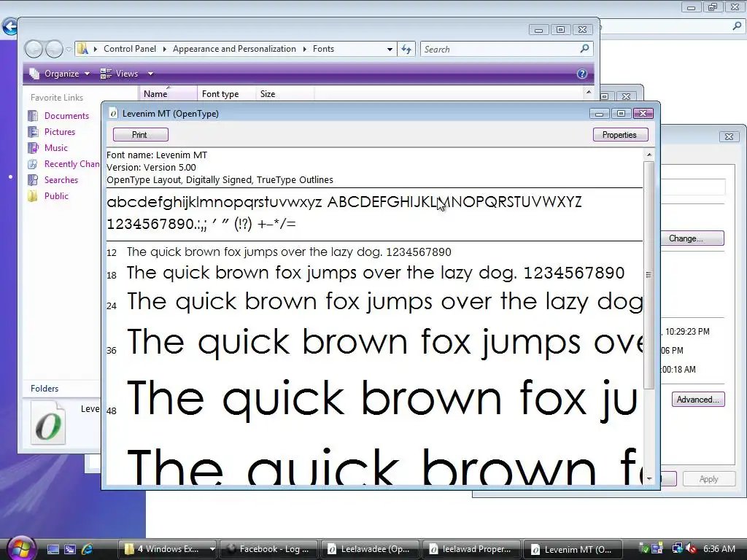
Task: Click search magnifier in the rear browser window
Action: [x=737, y=27]
